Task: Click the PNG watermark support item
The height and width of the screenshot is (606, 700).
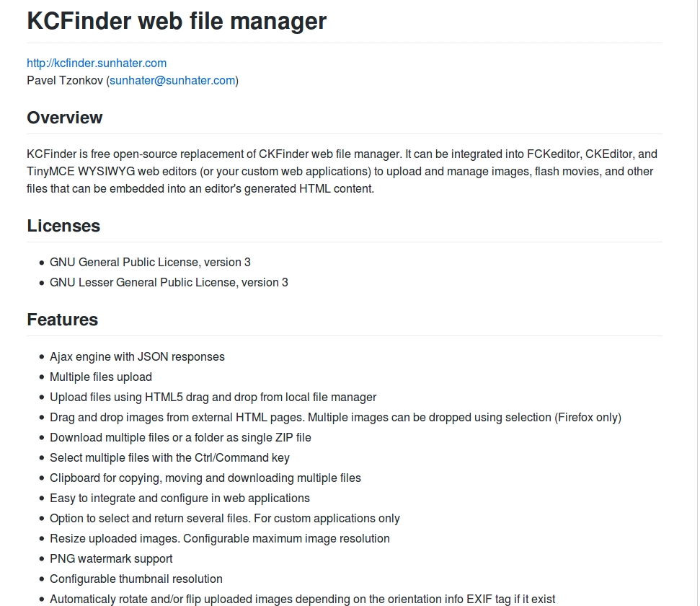Action: [x=111, y=559]
